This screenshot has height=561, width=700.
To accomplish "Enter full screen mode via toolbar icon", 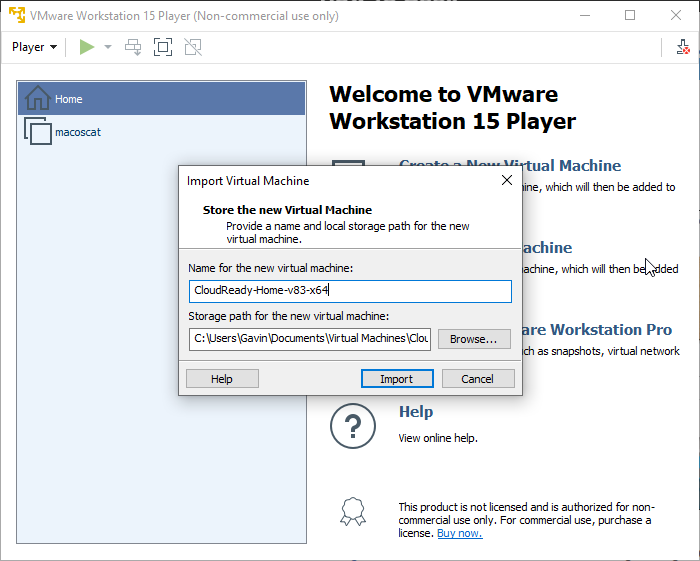I will click(x=163, y=47).
